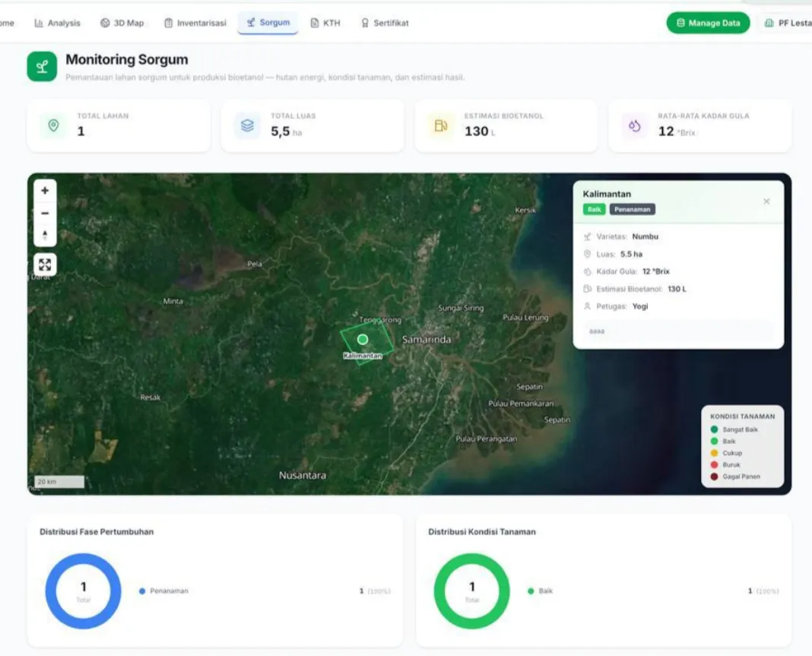Click the Petugas person icon in popup
The height and width of the screenshot is (656, 812).
click(587, 306)
